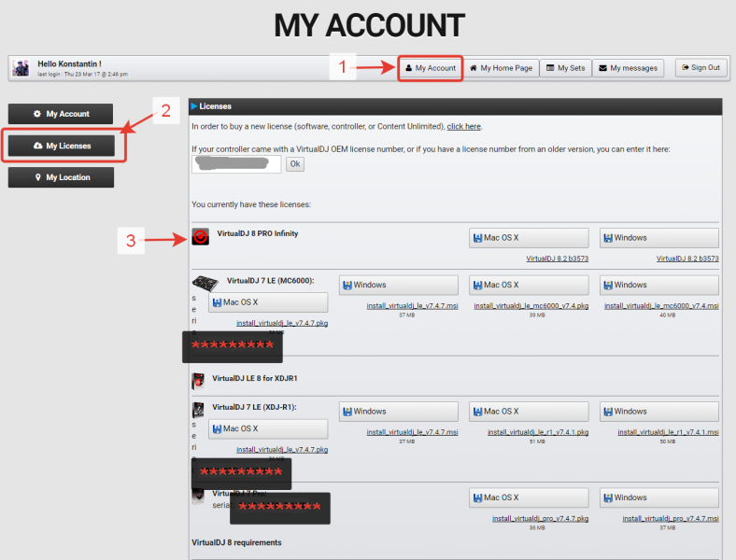The image size is (736, 560).
Task: Go to My Home Page
Action: click(x=501, y=68)
